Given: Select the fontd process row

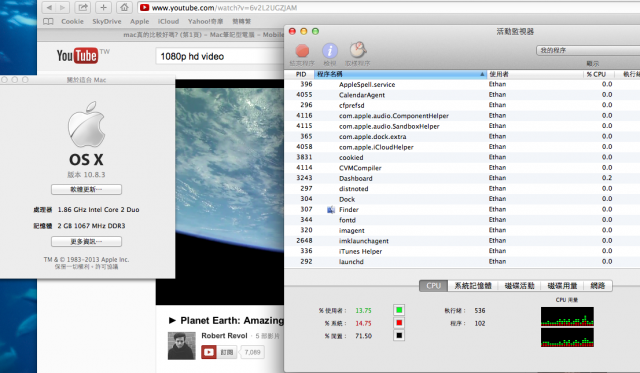Looking at the screenshot, I should click(x=462, y=220).
